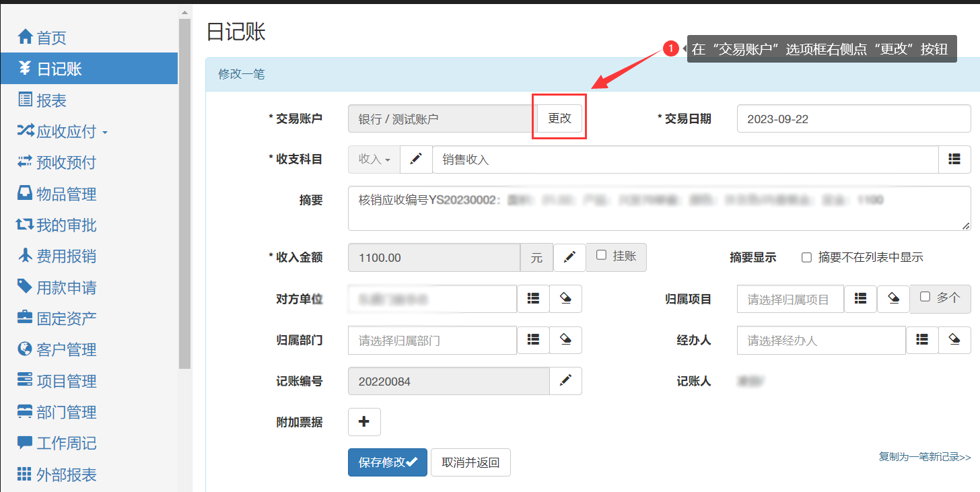Image resolution: width=980 pixels, height=492 pixels.
Task: Edit 记账编号 using pencil icon
Action: 565,381
